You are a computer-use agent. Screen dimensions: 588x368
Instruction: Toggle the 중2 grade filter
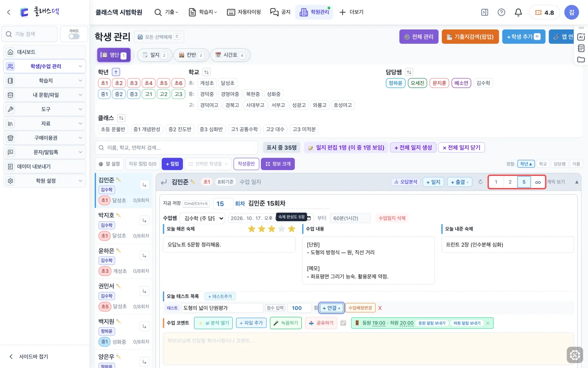(119, 94)
